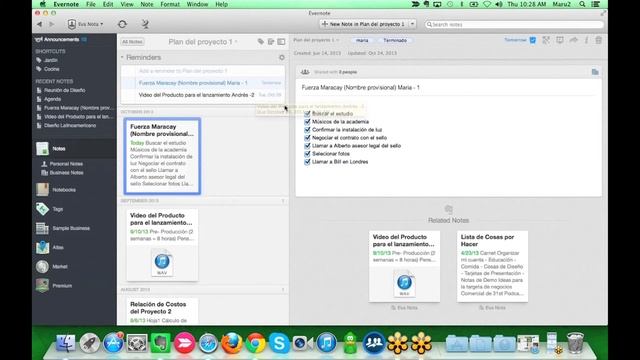
Task: Click the presentation mode icon in note header
Action: [560, 40]
